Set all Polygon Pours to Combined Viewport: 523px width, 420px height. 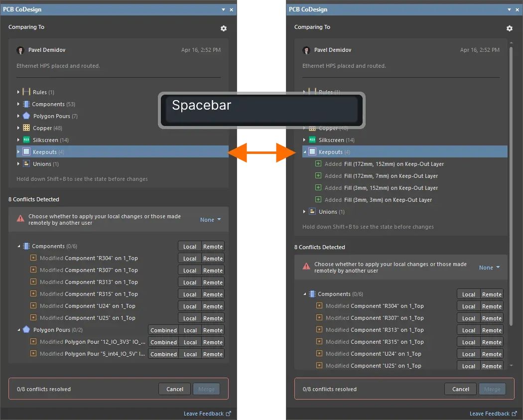pyautogui.click(x=163, y=330)
